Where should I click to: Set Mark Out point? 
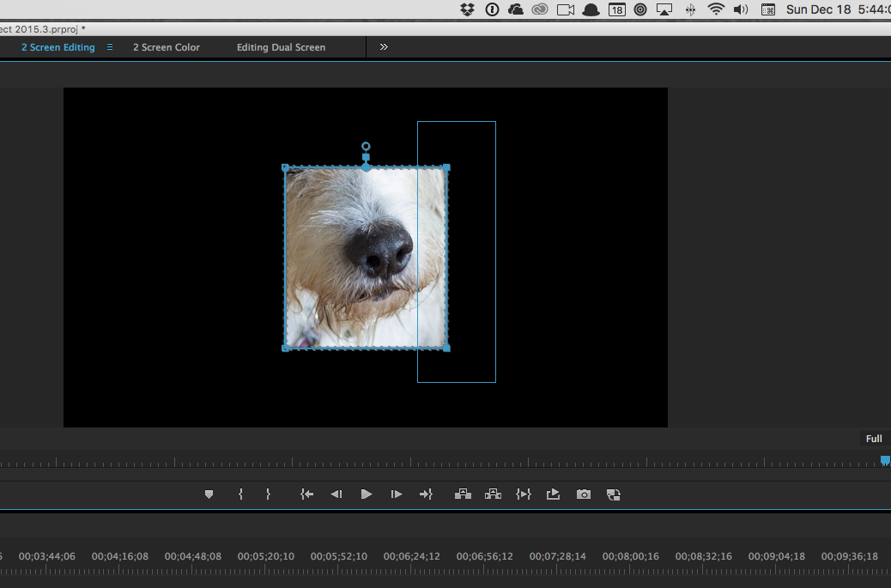pos(268,494)
